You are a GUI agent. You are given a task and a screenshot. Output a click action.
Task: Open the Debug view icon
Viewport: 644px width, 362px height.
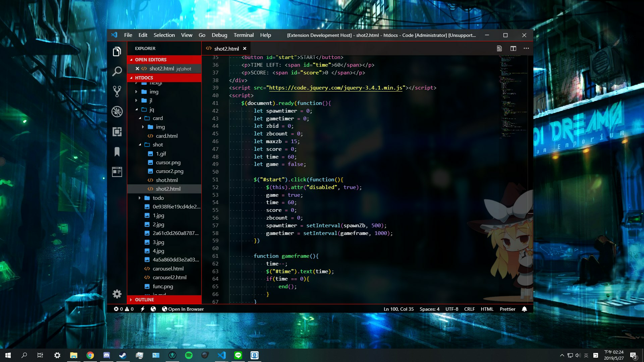pyautogui.click(x=117, y=111)
